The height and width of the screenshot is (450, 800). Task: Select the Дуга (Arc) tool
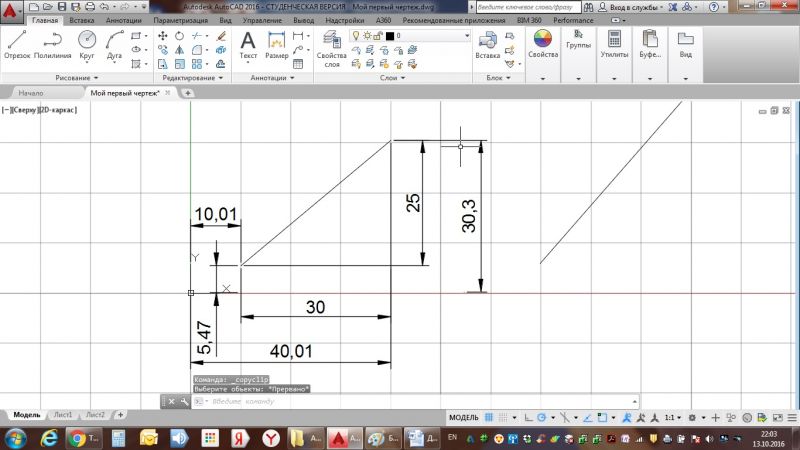[114, 44]
